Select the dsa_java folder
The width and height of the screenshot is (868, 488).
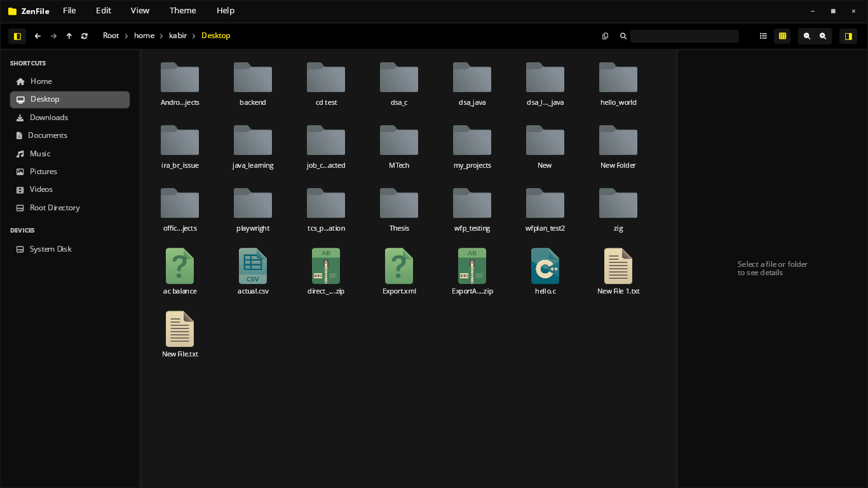point(472,83)
